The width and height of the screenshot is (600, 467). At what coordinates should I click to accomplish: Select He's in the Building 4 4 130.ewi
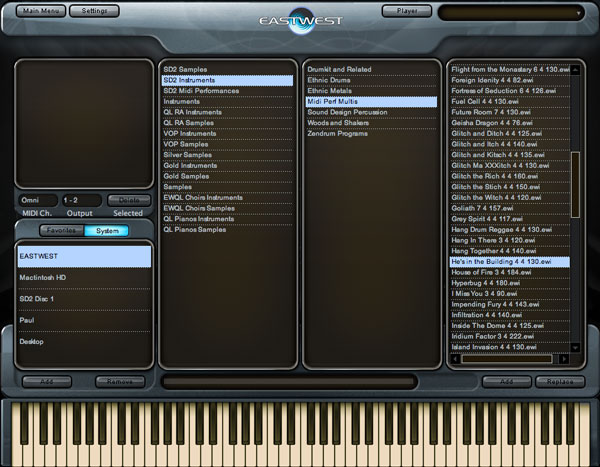[x=510, y=262]
